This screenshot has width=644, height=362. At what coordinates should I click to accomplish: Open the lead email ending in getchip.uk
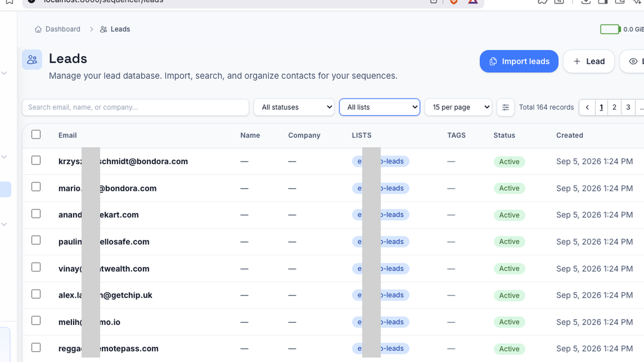tap(105, 295)
